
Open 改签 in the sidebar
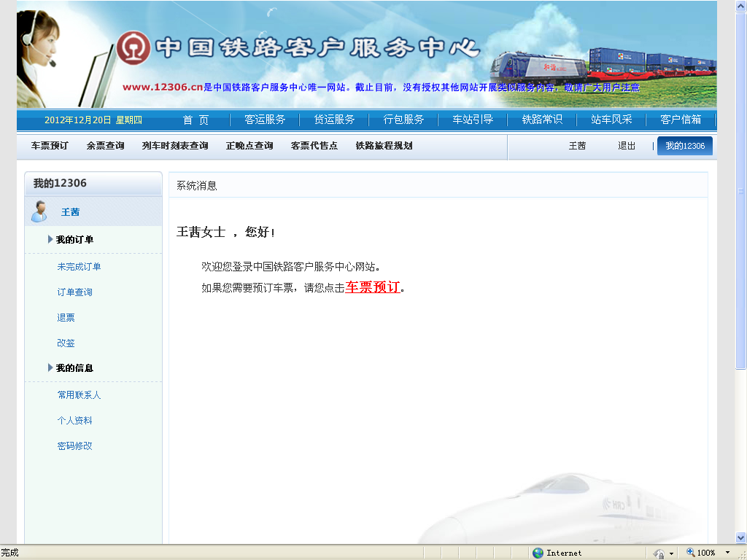[66, 343]
